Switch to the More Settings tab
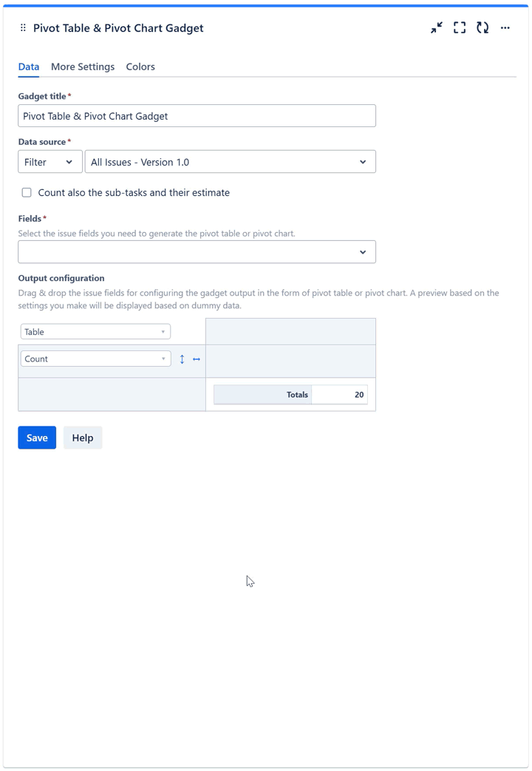This screenshot has width=532, height=771. point(83,67)
